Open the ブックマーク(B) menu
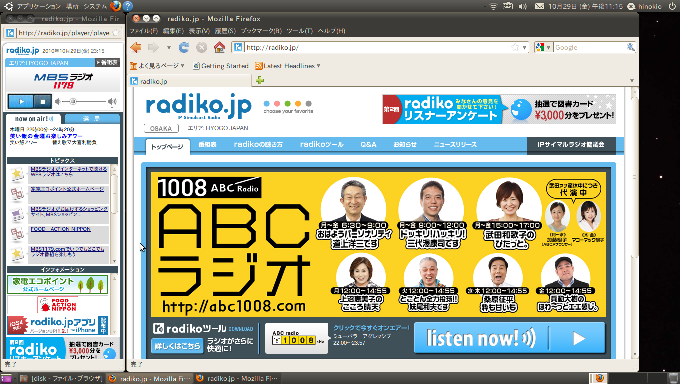This screenshot has width=680, height=384. coord(261,31)
